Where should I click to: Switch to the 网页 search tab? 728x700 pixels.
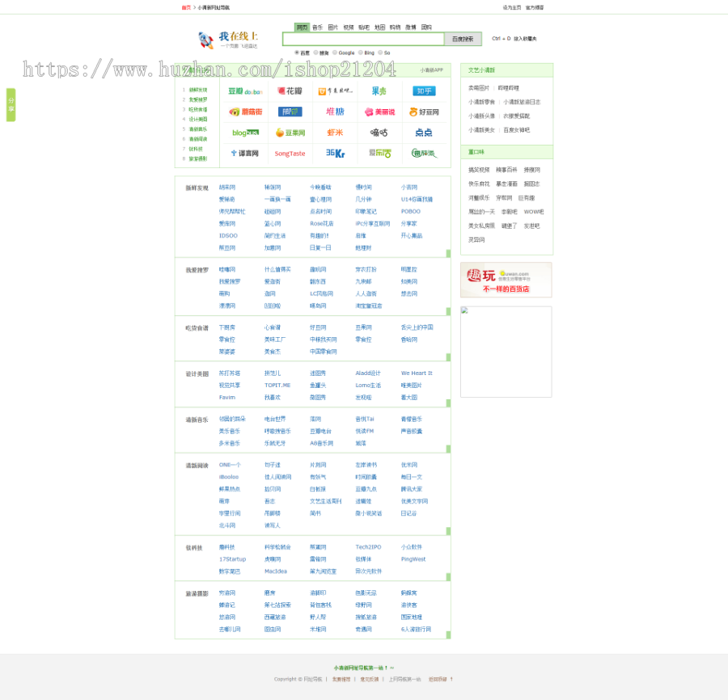click(x=302, y=27)
